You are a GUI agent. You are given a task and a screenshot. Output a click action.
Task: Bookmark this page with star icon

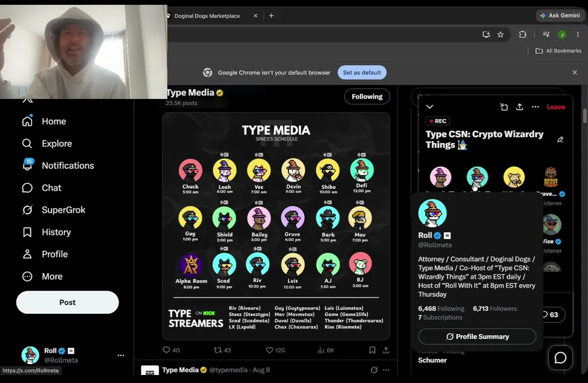[501, 35]
